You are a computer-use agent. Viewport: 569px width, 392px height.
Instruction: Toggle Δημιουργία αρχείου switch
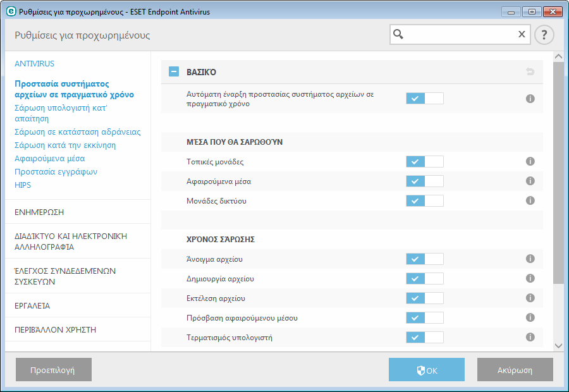[425, 278]
